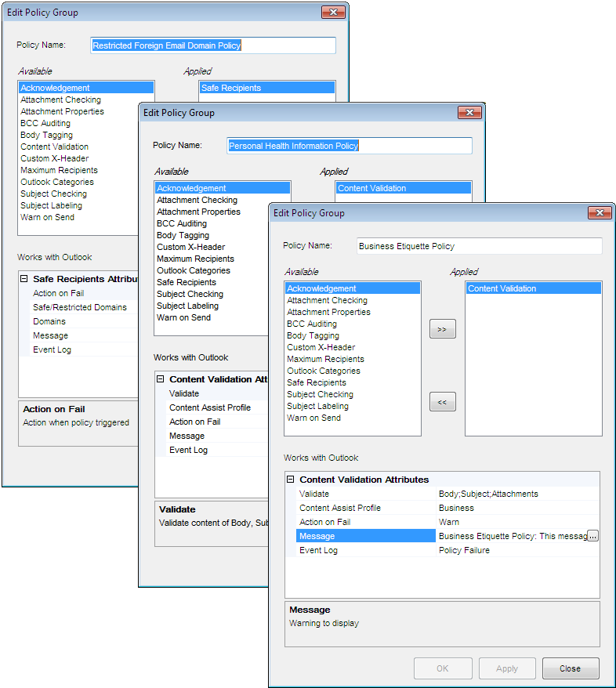Close the Personal Health Information Policy window

(469, 112)
